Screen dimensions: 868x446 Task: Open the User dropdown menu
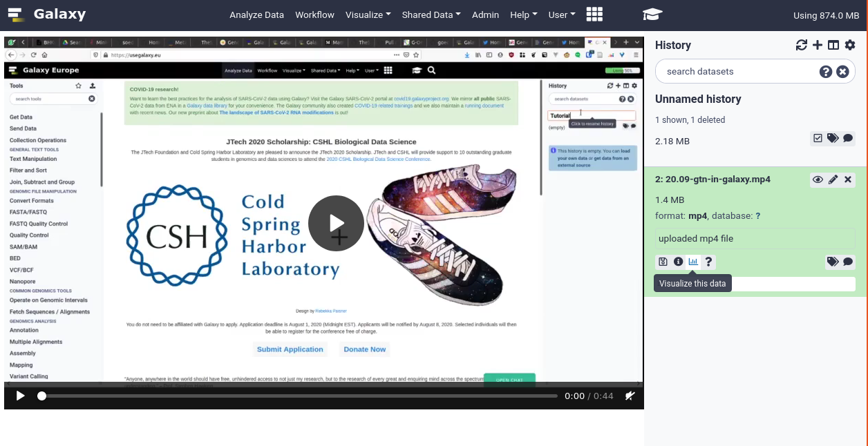(x=561, y=14)
